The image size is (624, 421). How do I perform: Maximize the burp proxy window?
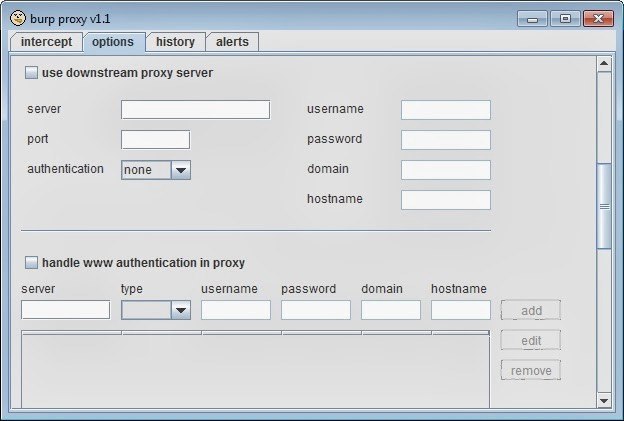click(x=565, y=18)
